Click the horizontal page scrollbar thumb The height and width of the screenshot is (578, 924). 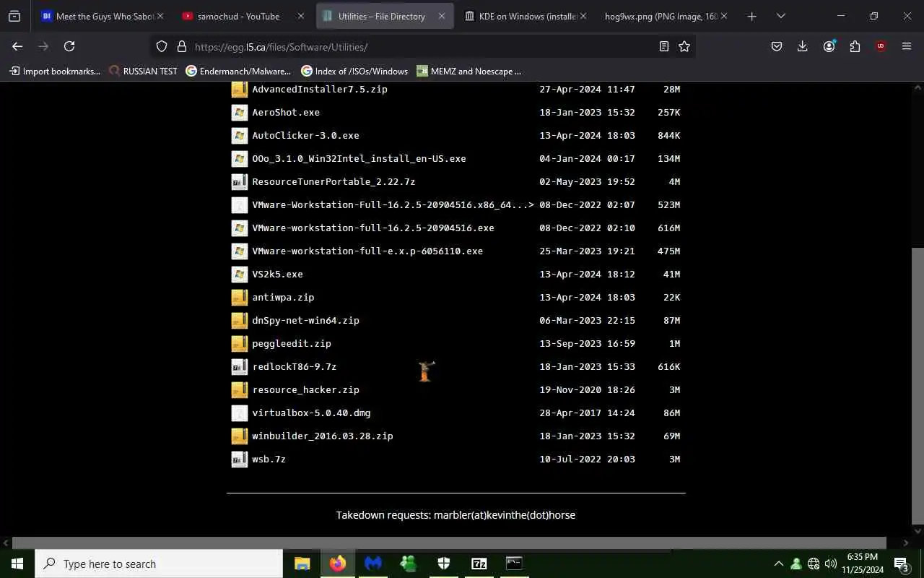pyautogui.click(x=449, y=543)
